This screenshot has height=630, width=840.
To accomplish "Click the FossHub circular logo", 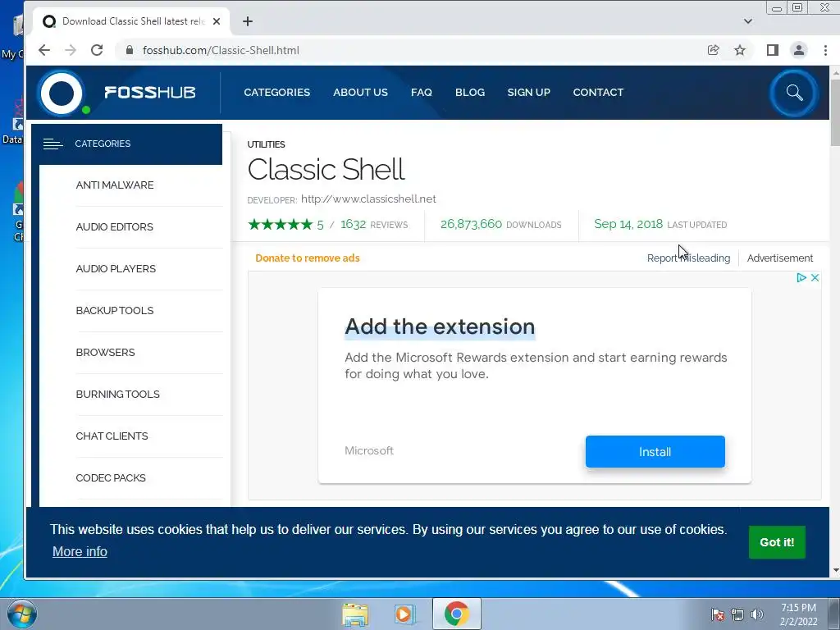I will pos(62,94).
